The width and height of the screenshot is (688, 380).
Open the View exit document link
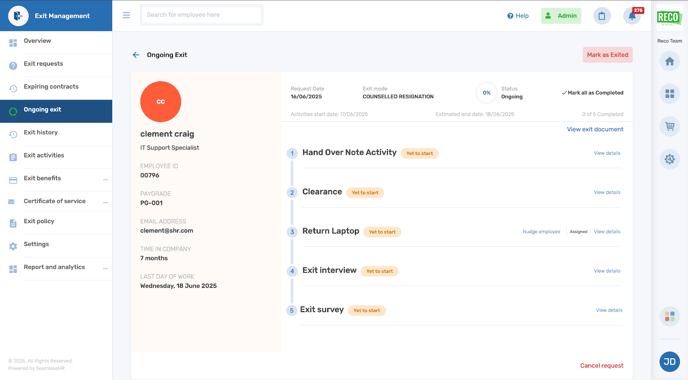point(595,129)
